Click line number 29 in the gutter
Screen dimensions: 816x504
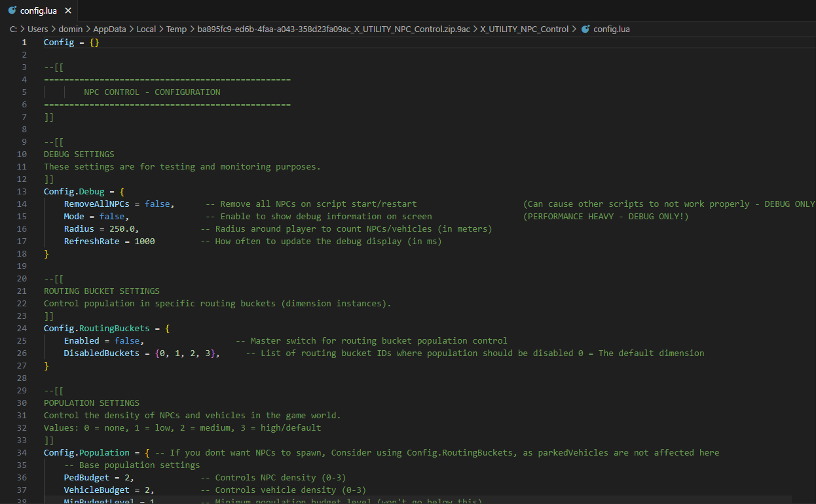coord(23,391)
